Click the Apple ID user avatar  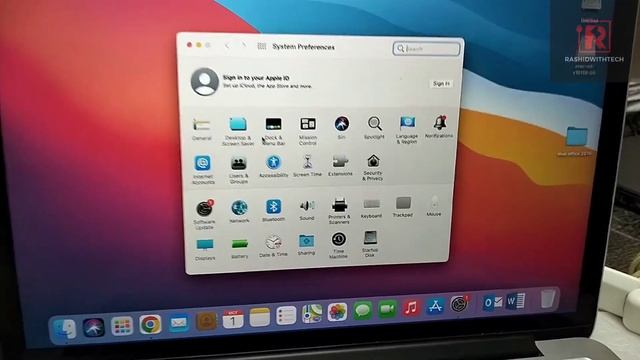click(x=204, y=82)
